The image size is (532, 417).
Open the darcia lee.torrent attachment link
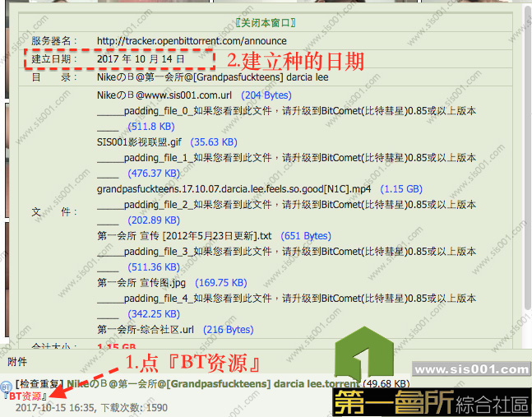click(213, 384)
